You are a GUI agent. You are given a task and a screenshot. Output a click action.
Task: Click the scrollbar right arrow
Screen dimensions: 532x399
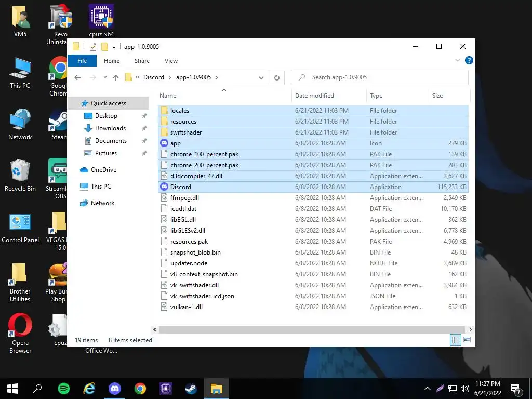(470, 329)
